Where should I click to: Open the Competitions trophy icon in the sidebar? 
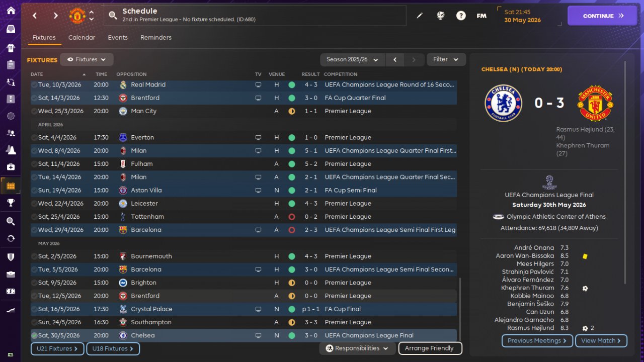click(11, 203)
